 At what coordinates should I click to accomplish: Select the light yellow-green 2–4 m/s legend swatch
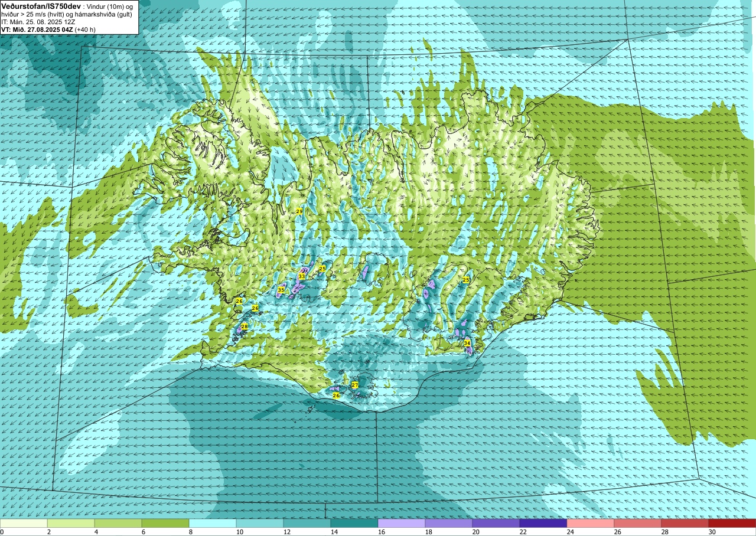pos(71,523)
